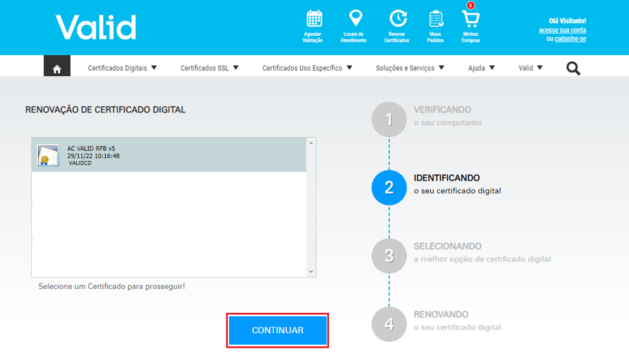The image size is (629, 364).
Task: Open Renovar Certificados clock icon
Action: click(x=398, y=19)
